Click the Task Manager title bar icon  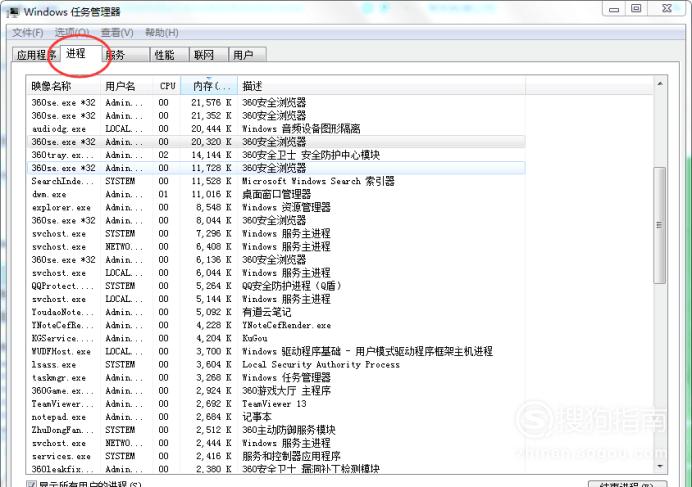click(14, 11)
